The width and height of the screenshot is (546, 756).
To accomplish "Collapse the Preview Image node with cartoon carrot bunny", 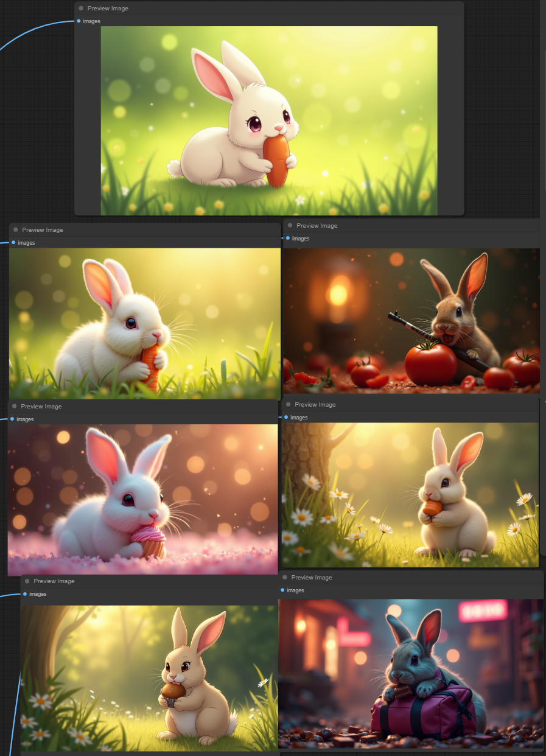I will click(81, 9).
